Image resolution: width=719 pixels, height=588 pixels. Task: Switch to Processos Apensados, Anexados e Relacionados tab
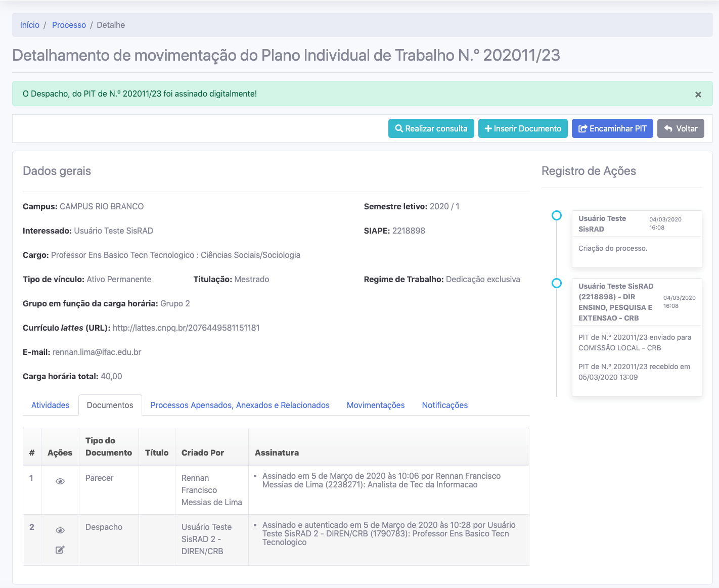click(x=240, y=405)
